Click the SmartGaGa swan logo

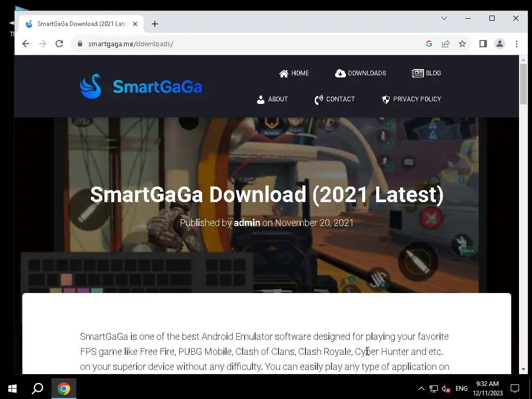[x=90, y=86]
